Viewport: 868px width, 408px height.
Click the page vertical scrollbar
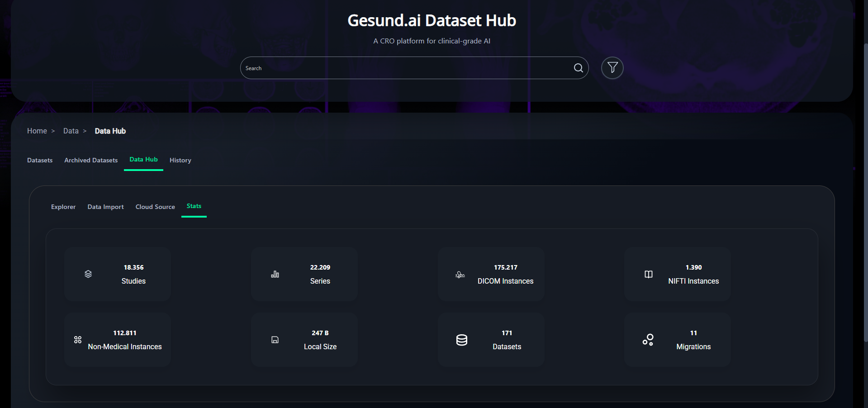866,192
